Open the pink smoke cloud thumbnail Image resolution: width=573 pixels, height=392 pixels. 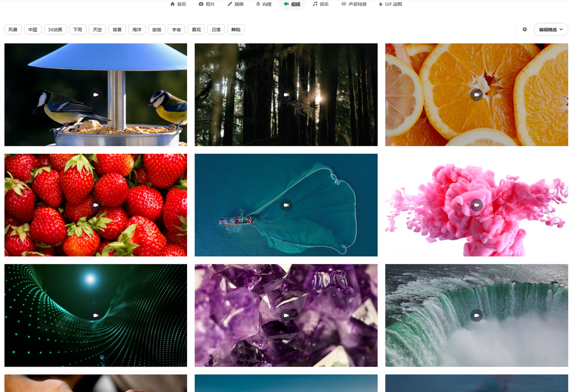click(x=477, y=205)
